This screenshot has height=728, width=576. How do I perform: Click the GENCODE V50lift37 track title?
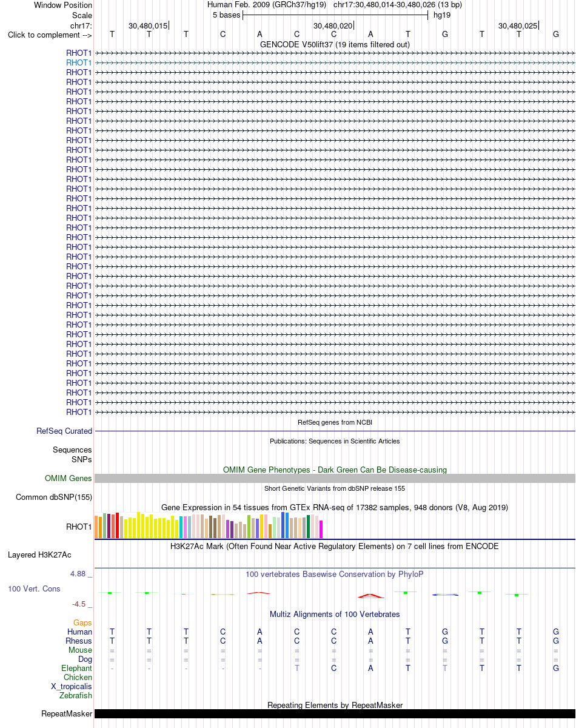(335, 44)
